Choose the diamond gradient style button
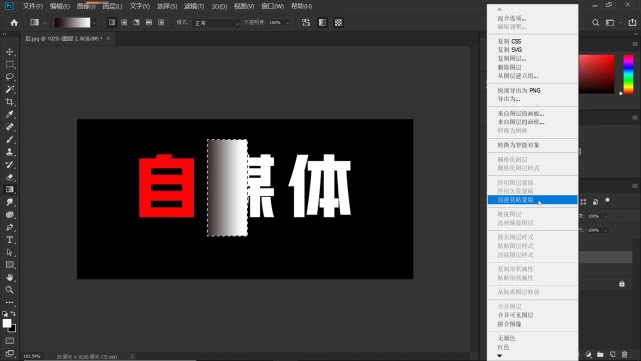The height and width of the screenshot is (361, 641). click(161, 22)
